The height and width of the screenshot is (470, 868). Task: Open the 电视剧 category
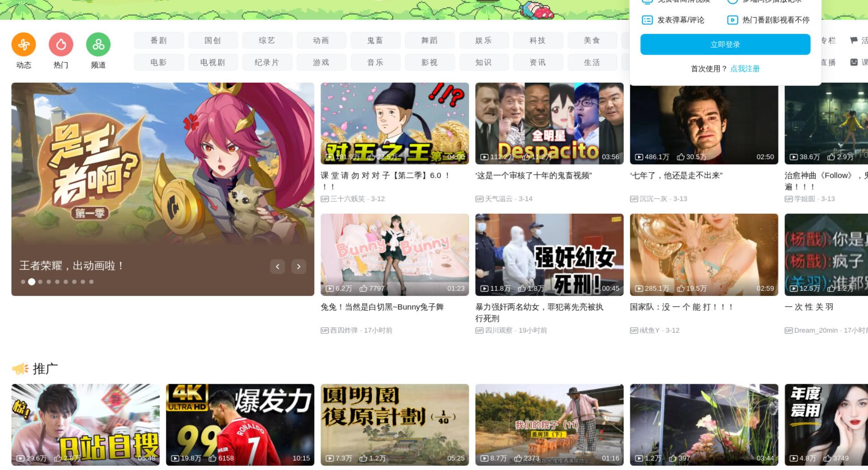(213, 62)
